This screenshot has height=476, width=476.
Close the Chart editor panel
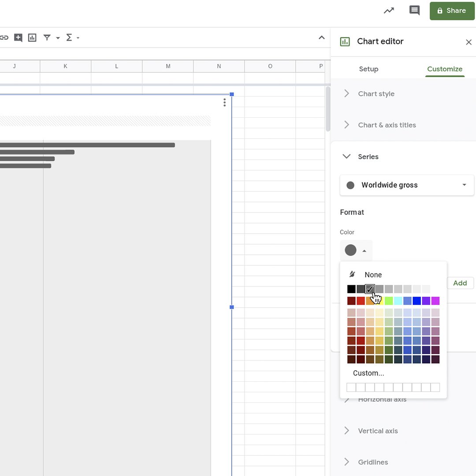pyautogui.click(x=469, y=42)
